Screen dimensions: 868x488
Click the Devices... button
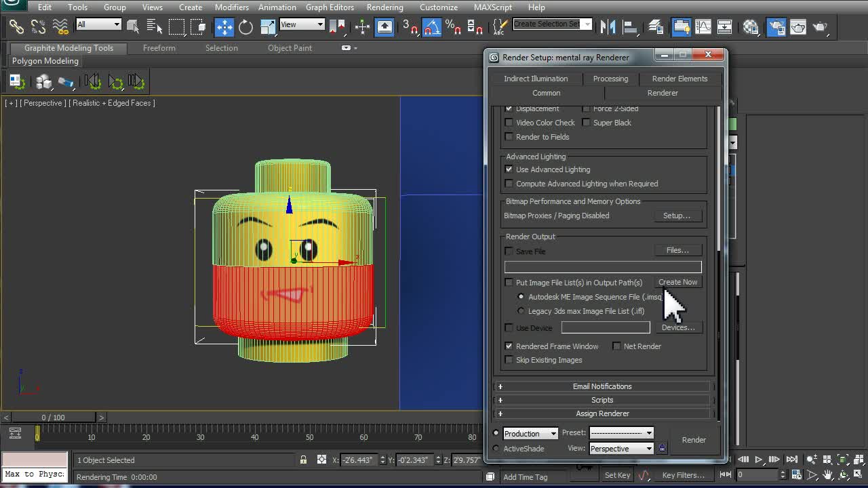tap(678, 327)
